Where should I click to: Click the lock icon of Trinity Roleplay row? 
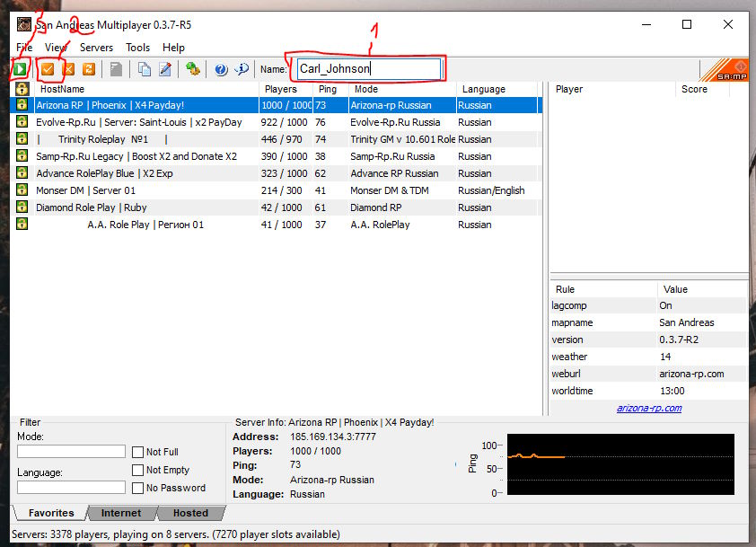[x=22, y=138]
